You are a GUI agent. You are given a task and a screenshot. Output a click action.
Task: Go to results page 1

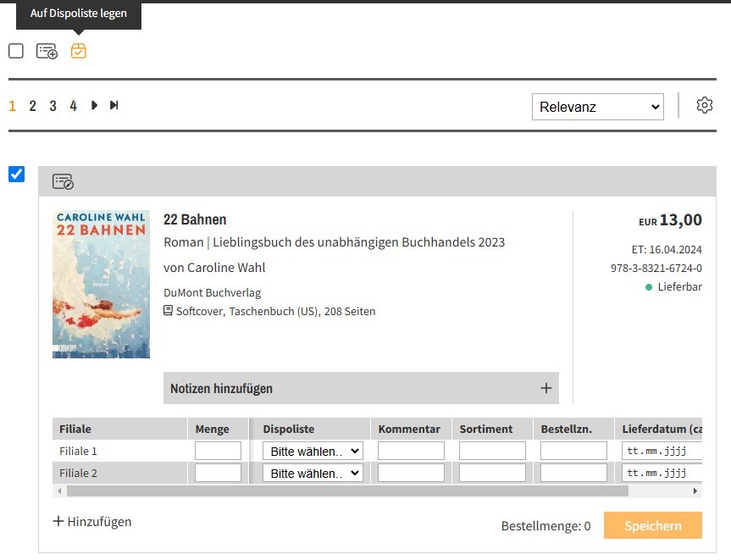click(x=13, y=106)
